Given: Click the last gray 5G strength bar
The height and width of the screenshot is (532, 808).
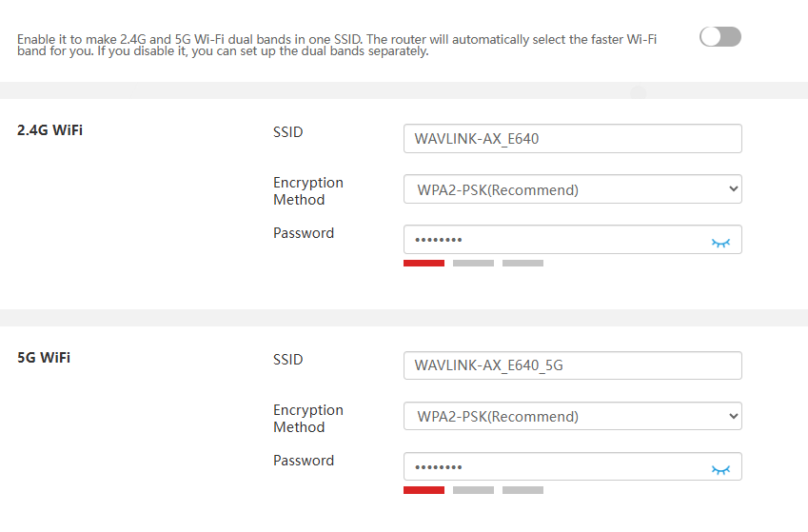Looking at the screenshot, I should click(x=522, y=490).
